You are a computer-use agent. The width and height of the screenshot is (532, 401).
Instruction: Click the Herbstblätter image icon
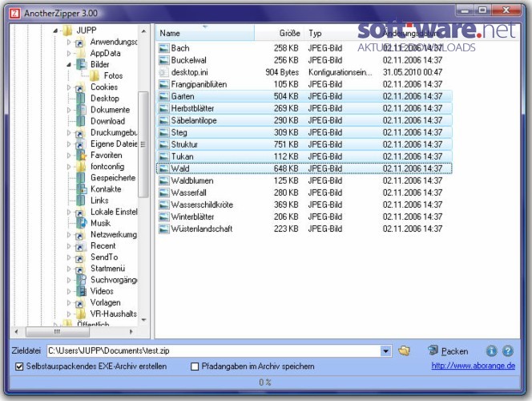[x=164, y=108]
